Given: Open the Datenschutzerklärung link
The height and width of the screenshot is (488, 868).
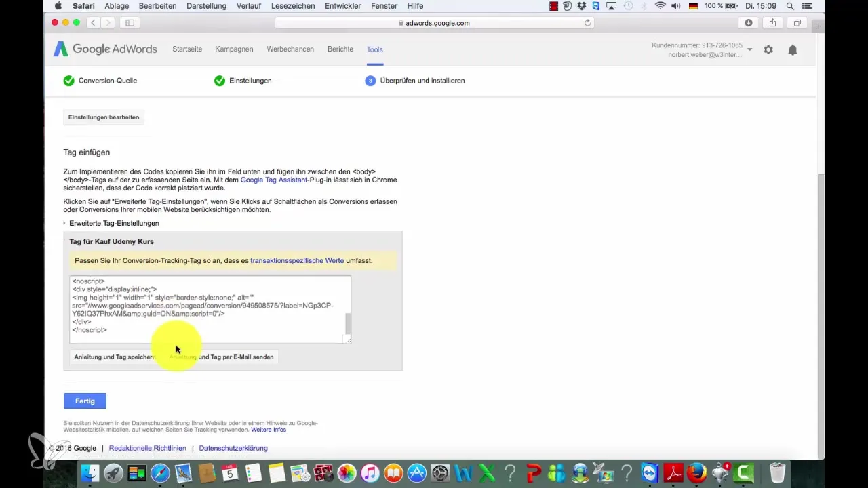Looking at the screenshot, I should point(233,448).
